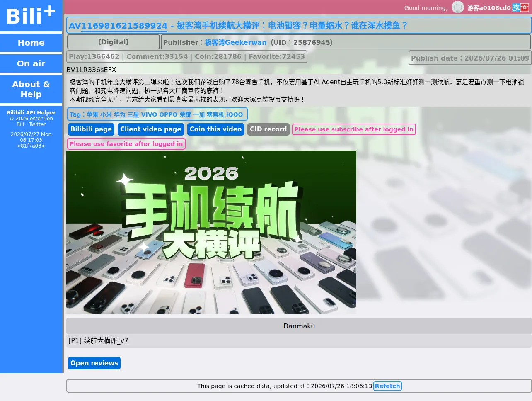
Task: Click 'Please use subscribe after logged in'
Action: [354, 129]
